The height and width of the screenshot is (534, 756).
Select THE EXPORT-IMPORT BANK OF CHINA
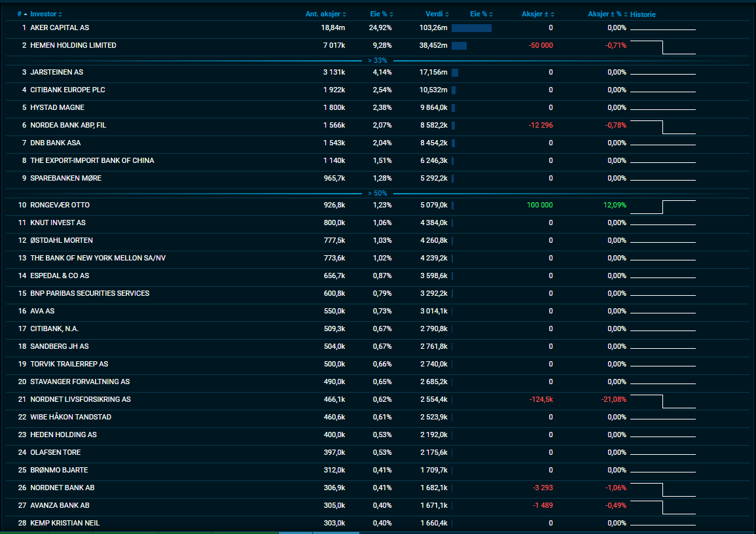pyautogui.click(x=92, y=160)
